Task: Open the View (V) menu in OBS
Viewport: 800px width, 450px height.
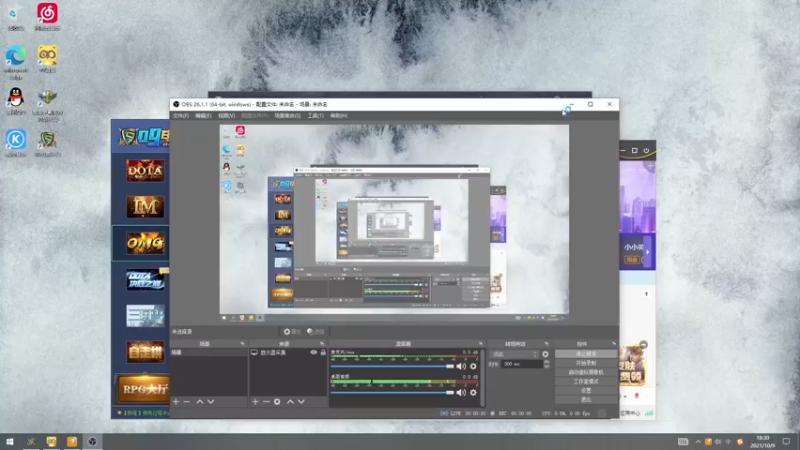Action: click(x=227, y=116)
